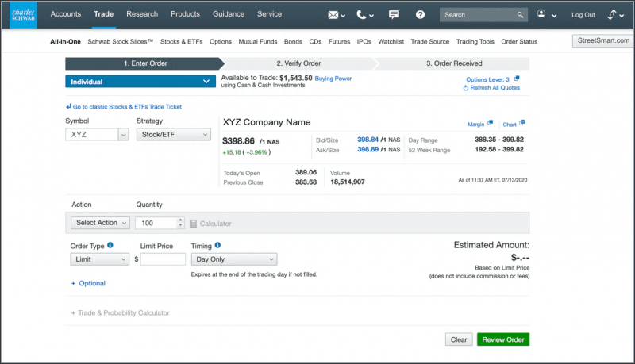The width and height of the screenshot is (635, 364).
Task: Click the ask price 398.89
Action: click(368, 149)
